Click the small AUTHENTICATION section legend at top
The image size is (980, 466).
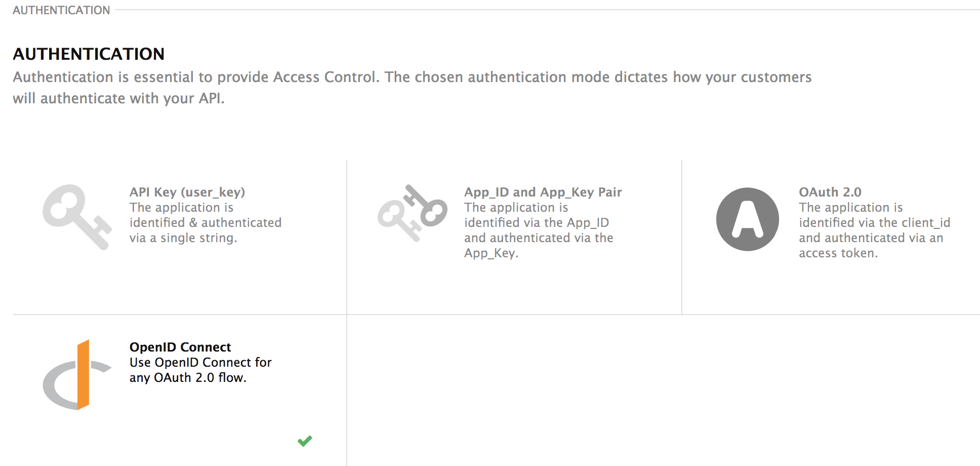click(x=61, y=10)
